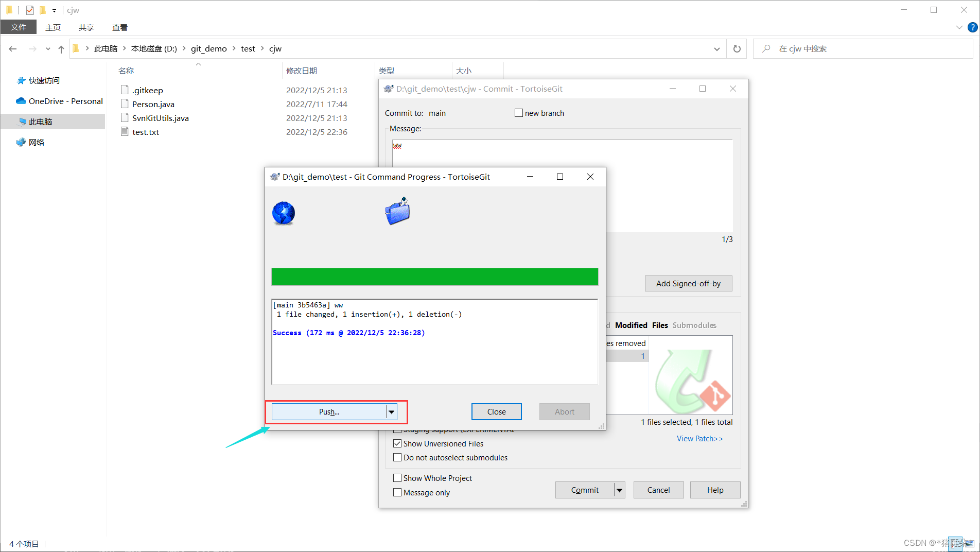Close the Git Command Progress dialog via Close button
The height and width of the screenshot is (552, 980).
tap(496, 411)
